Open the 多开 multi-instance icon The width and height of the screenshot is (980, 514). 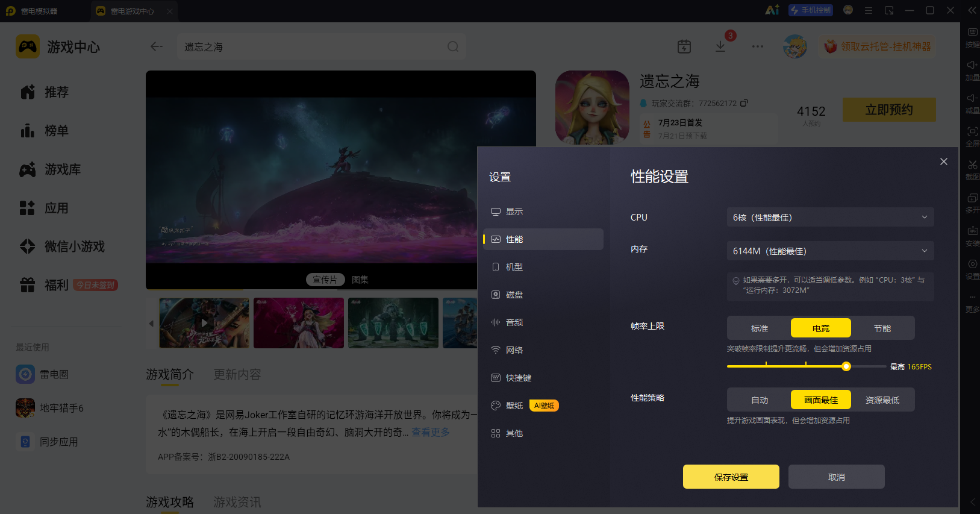coord(972,198)
